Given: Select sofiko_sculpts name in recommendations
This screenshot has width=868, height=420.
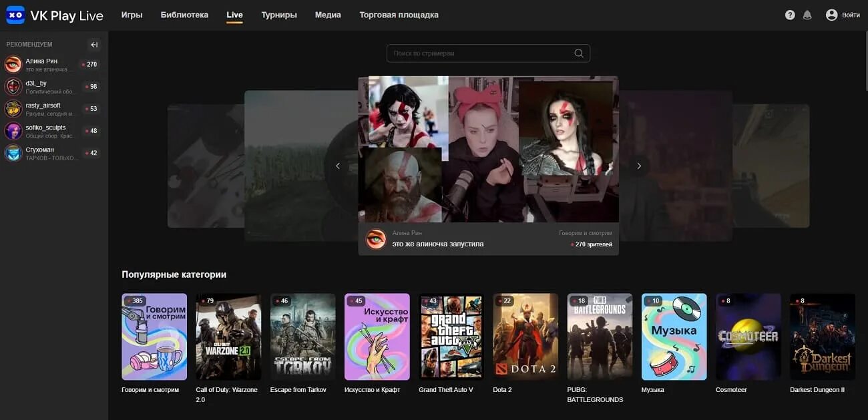Looking at the screenshot, I should pyautogui.click(x=45, y=127).
